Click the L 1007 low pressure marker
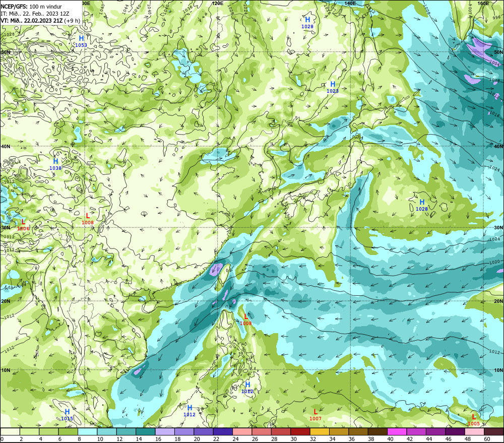The image size is (504, 443). click(x=316, y=415)
